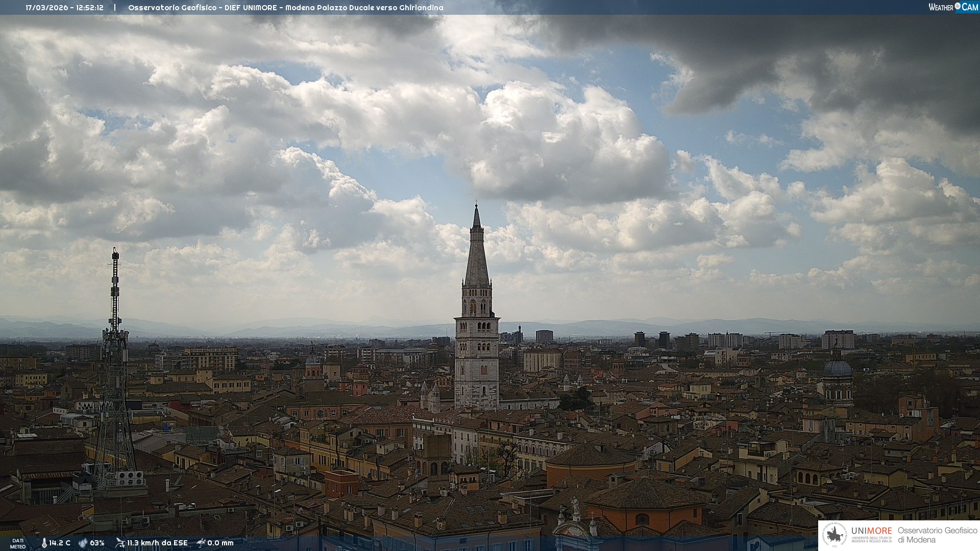The width and height of the screenshot is (980, 551).
Task: Click the UNIMORE logo text
Action: tap(871, 531)
